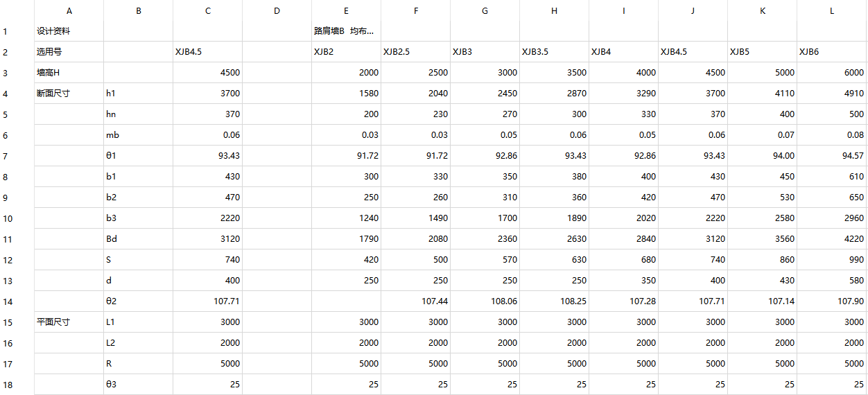
Task: Select the cell with value 1890
Action: point(554,218)
